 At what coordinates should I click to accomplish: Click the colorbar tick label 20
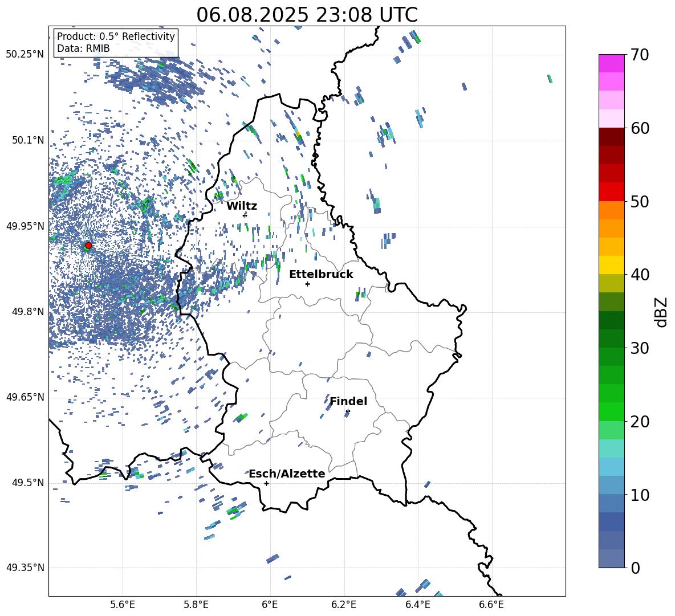[x=640, y=422]
